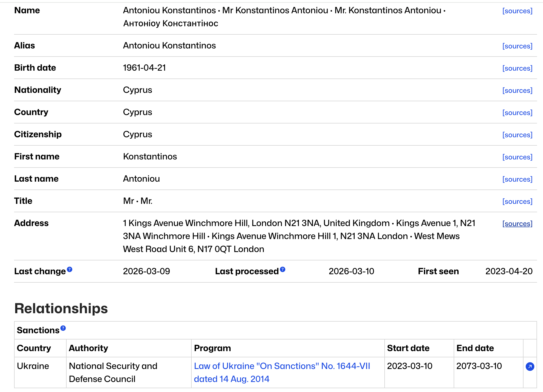Click the help icon beside Last processed
The height and width of the screenshot is (392, 543).
[283, 269]
